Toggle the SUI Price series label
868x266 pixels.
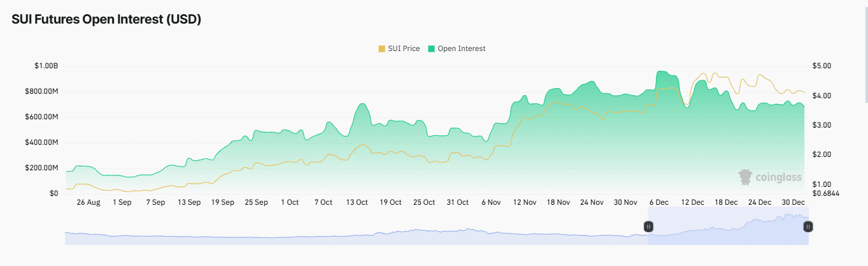[x=404, y=48]
